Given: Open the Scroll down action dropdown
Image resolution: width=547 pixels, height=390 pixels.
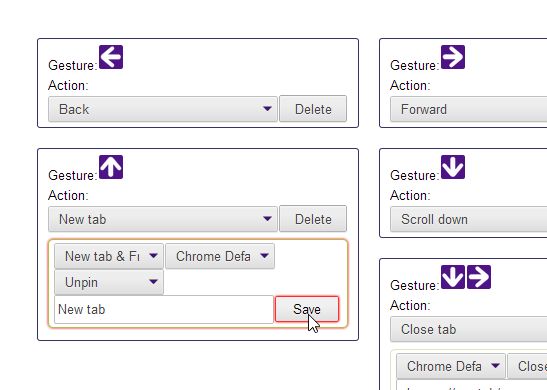Looking at the screenshot, I should click(469, 219).
